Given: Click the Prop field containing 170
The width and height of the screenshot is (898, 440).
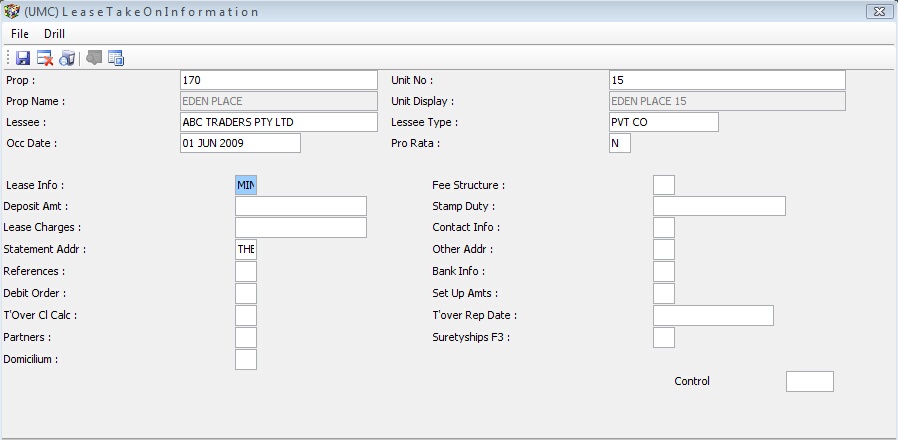Looking at the screenshot, I should coord(278,80).
